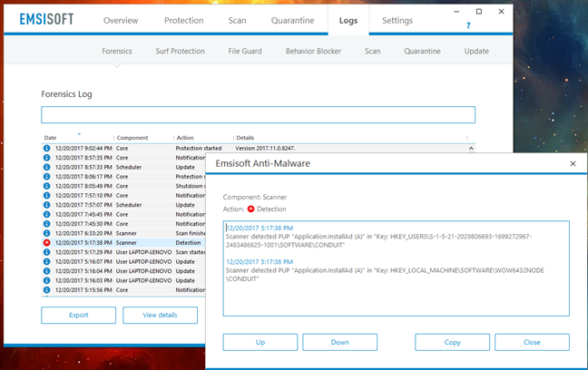Switch to the Protection tab
This screenshot has width=588, height=370.
tap(183, 20)
